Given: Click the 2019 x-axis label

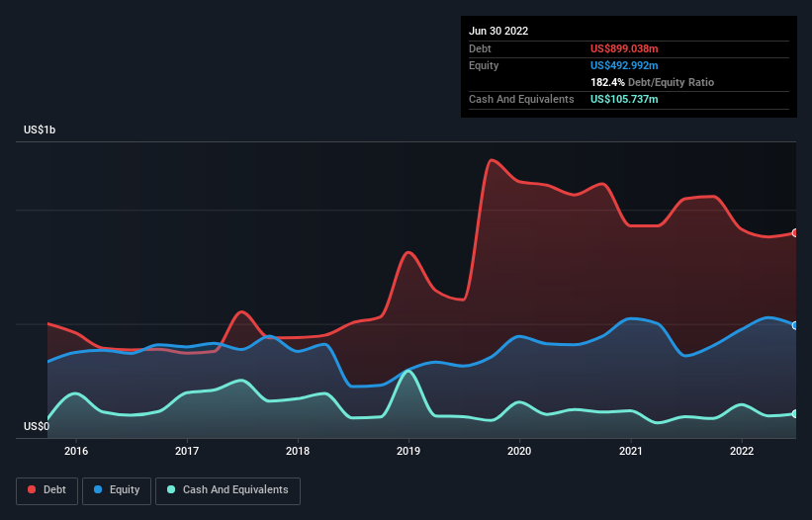Looking at the screenshot, I should tap(408, 451).
